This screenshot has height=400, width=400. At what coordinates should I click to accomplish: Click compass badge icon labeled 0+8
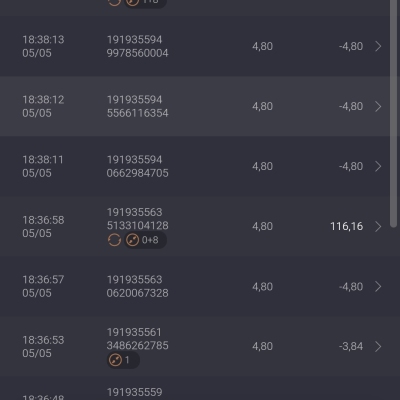(x=145, y=240)
